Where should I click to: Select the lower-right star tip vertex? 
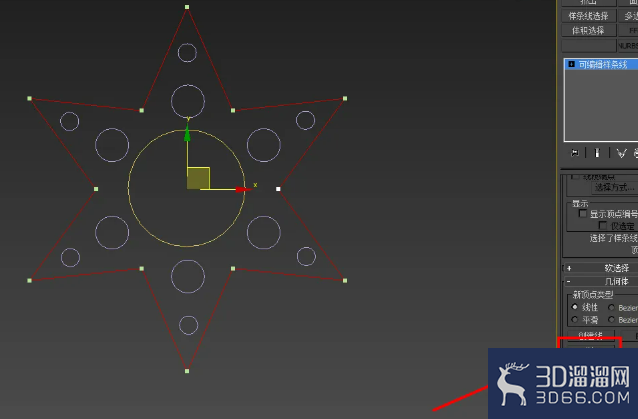[345, 280]
